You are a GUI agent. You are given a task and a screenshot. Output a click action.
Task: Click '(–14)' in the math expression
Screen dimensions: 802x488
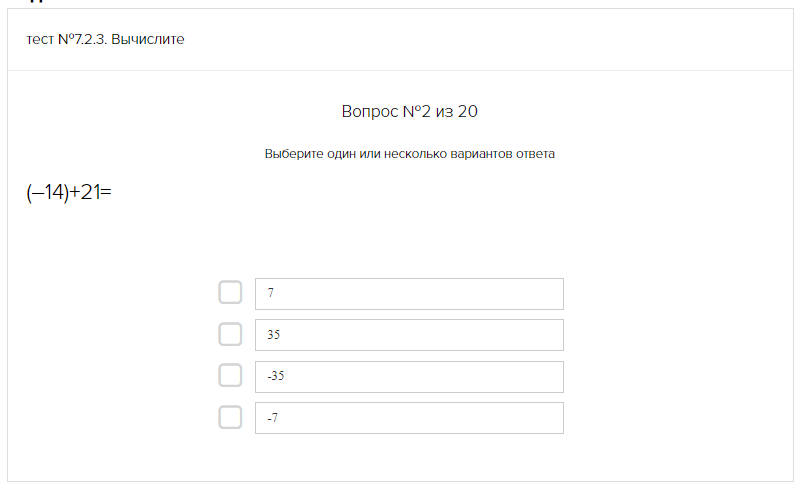click(46, 192)
